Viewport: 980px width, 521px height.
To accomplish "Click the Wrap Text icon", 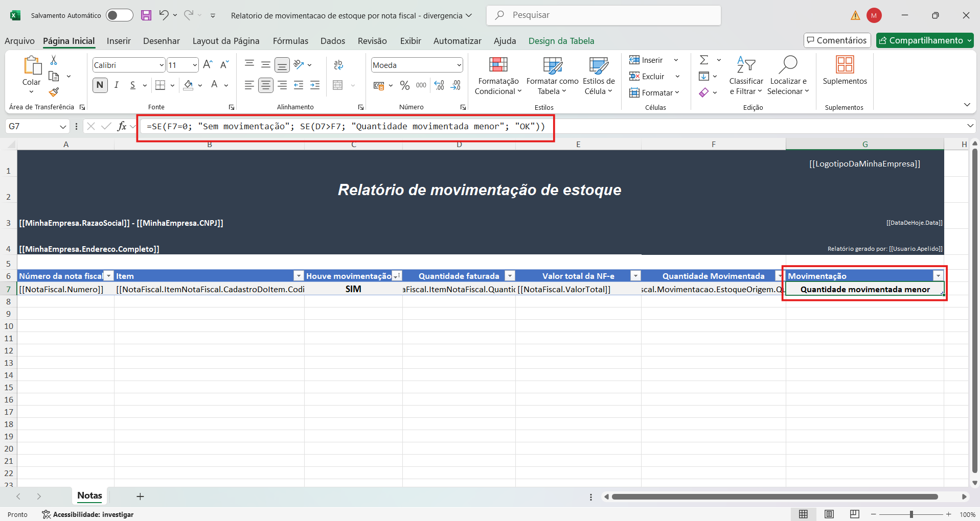I will pyautogui.click(x=338, y=65).
